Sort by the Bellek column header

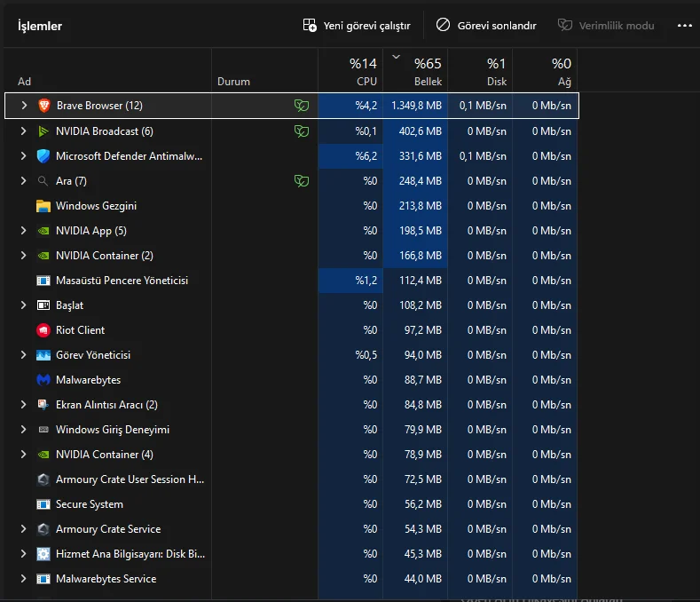[x=415, y=70]
